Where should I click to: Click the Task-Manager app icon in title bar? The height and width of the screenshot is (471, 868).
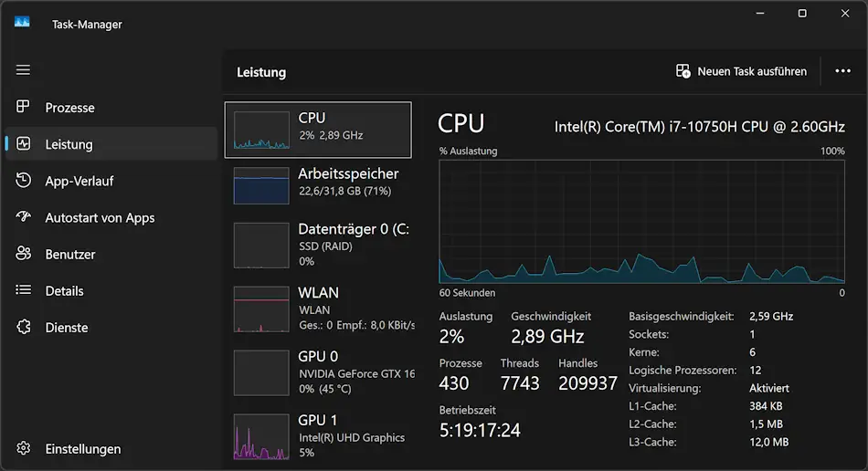(x=22, y=23)
